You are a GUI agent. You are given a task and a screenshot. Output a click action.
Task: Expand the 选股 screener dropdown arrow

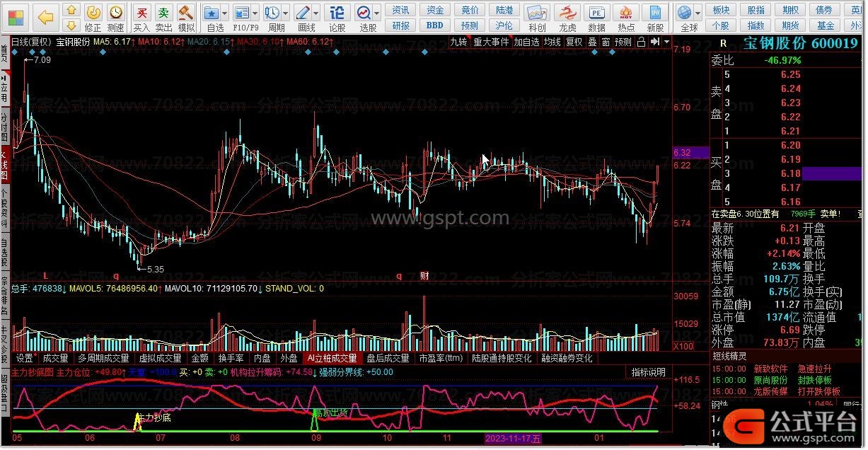[378, 13]
